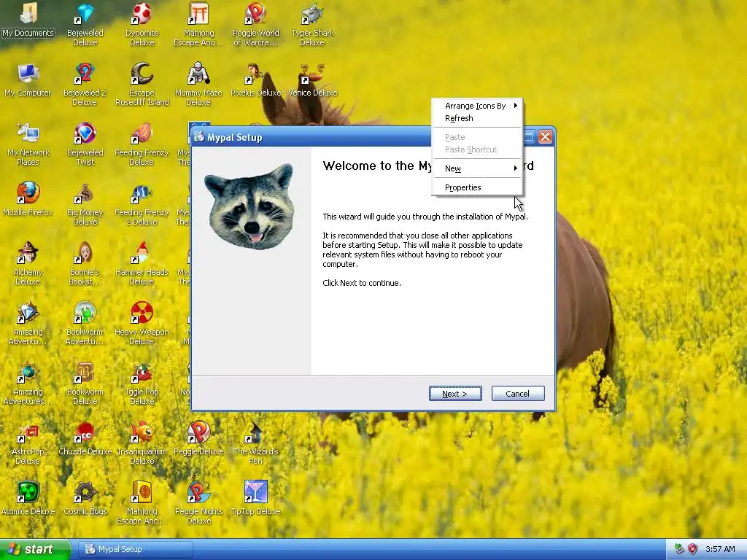The height and width of the screenshot is (560, 747).
Task: Select the Bejeweled Twist shortcut
Action: click(85, 144)
